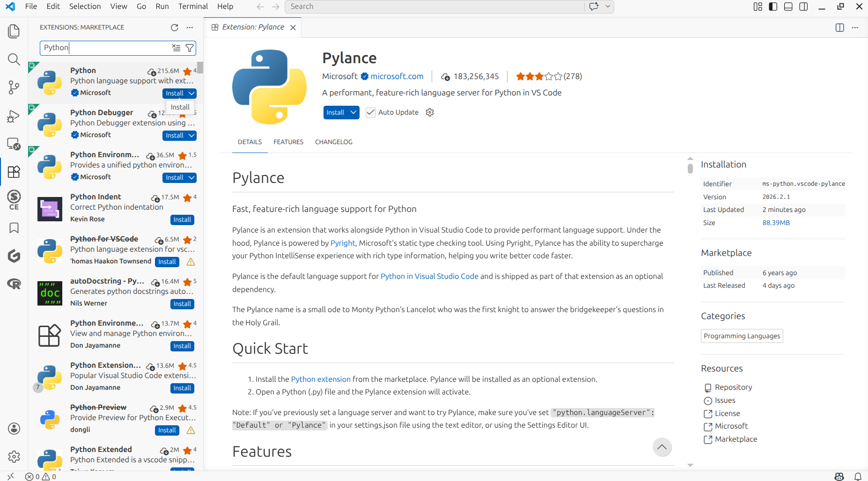Screen dimensions: 868x481
Task: Toggle the secondary side bar
Action: (803, 7)
